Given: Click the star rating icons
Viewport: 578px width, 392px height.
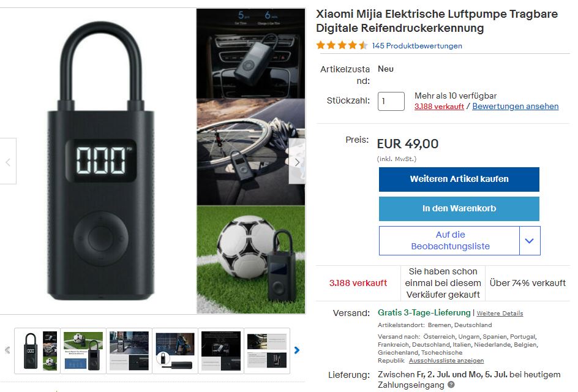Looking at the screenshot, I should pyautogui.click(x=342, y=45).
